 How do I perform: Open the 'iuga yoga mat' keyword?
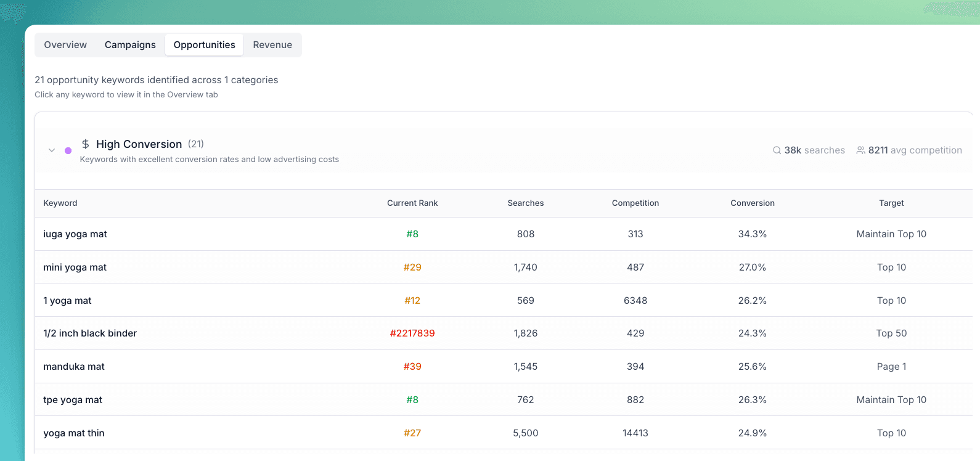[75, 234]
